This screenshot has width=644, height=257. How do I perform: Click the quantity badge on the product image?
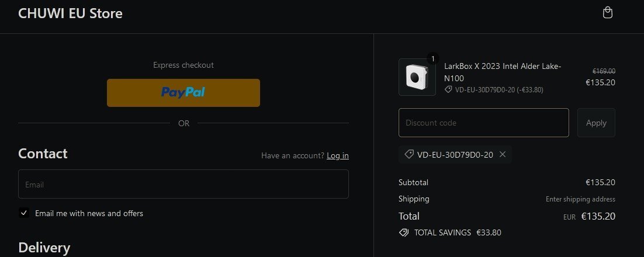coord(432,58)
